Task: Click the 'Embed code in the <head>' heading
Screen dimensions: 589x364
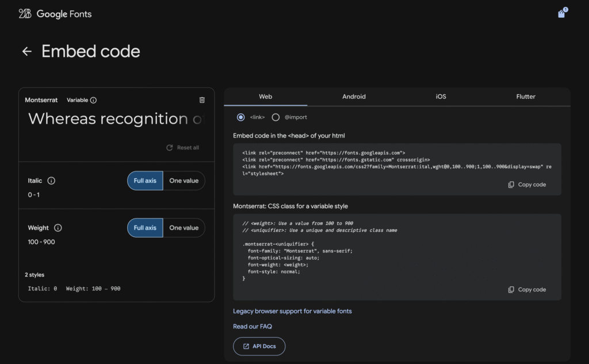Action: 289,136
